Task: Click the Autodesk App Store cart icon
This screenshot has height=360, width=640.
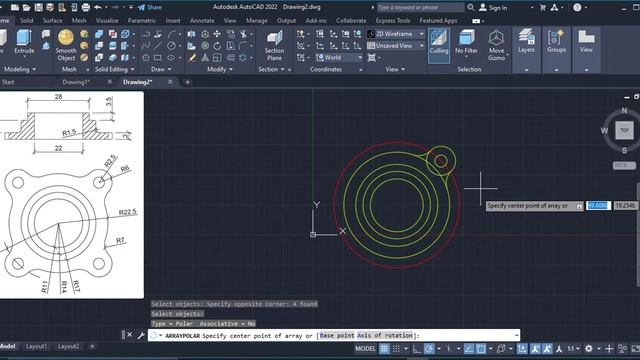Action: (543, 7)
